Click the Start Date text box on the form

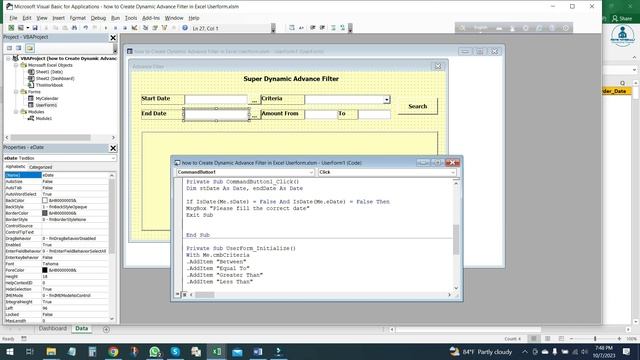coord(216,100)
